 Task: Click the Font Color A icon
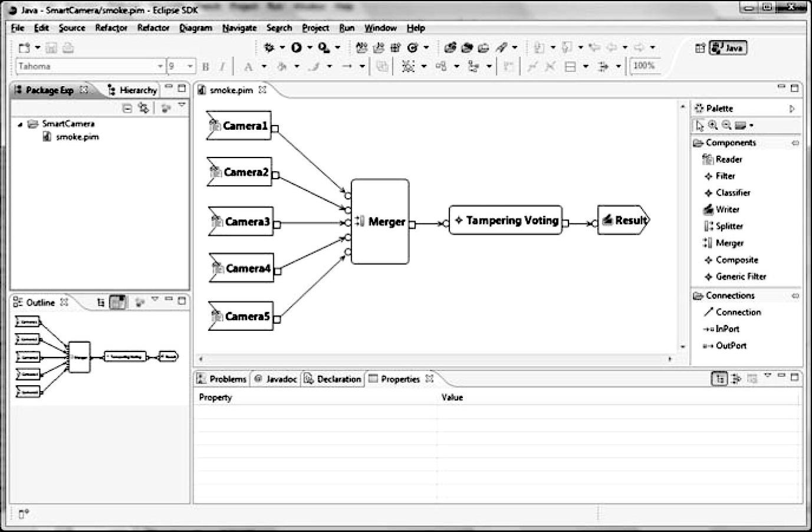pos(248,67)
